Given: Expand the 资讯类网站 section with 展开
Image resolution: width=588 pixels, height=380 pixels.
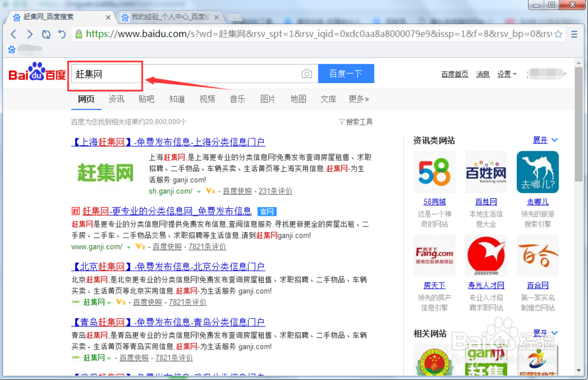Looking at the screenshot, I should (x=545, y=140).
